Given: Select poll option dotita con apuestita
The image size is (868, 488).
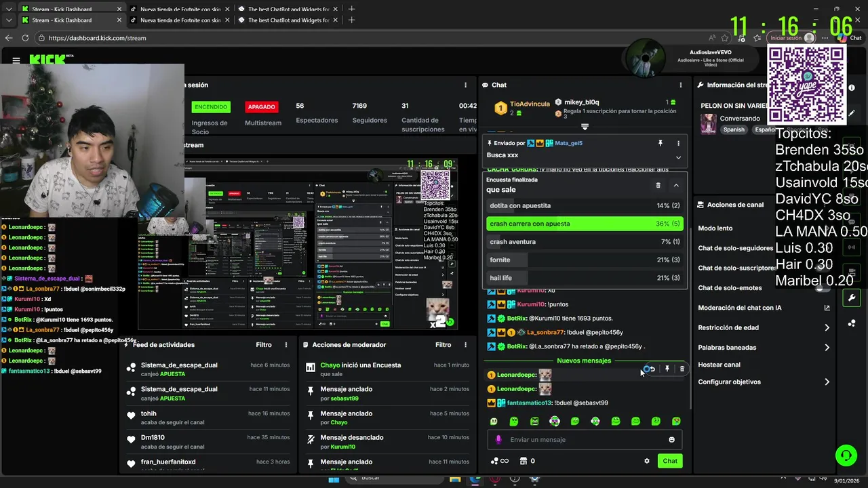Looking at the screenshot, I should 585,205.
